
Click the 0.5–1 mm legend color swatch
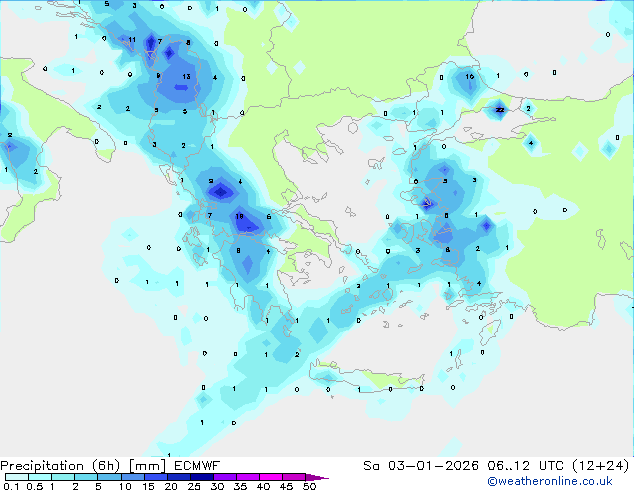(x=40, y=477)
